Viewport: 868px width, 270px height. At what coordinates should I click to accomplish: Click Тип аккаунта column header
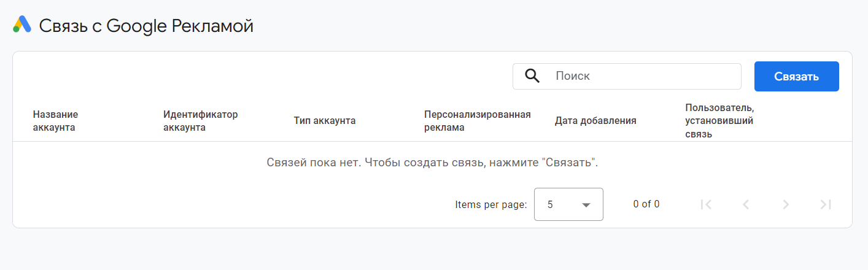pyautogui.click(x=325, y=121)
